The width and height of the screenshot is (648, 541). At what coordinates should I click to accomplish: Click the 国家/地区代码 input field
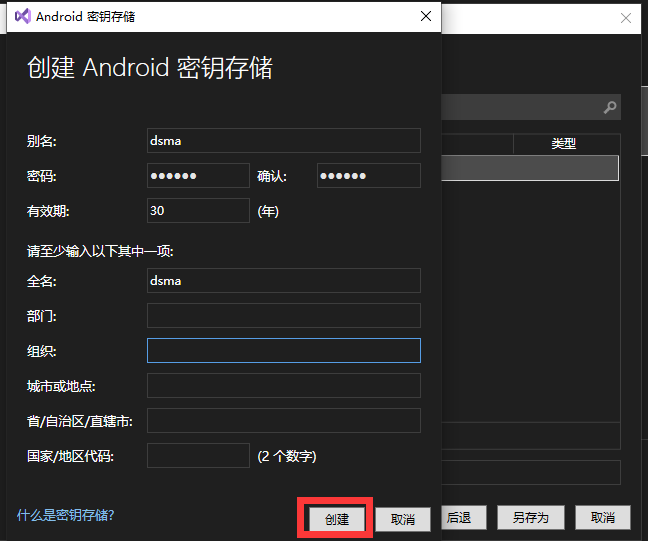coord(198,455)
